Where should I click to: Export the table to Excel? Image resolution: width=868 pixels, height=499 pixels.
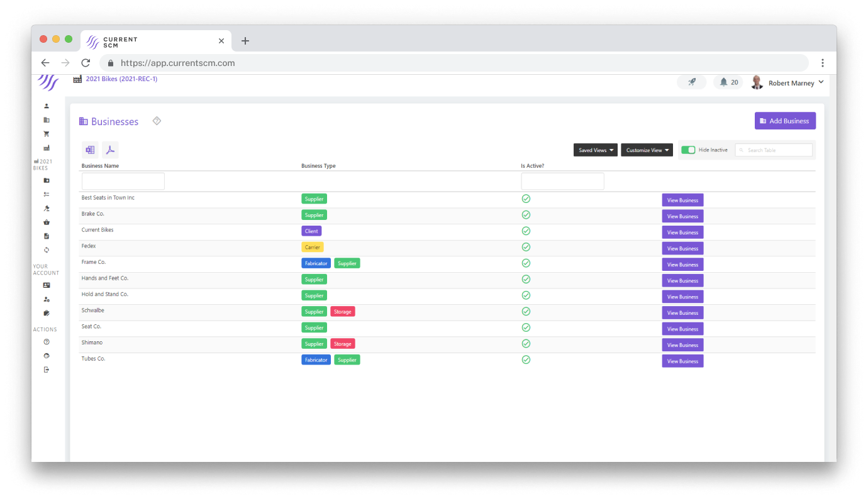(x=89, y=150)
